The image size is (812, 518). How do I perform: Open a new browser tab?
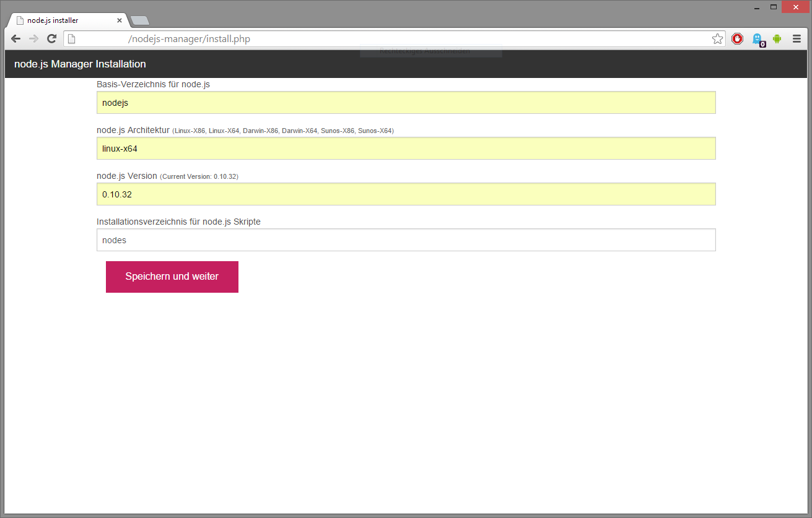pyautogui.click(x=140, y=21)
